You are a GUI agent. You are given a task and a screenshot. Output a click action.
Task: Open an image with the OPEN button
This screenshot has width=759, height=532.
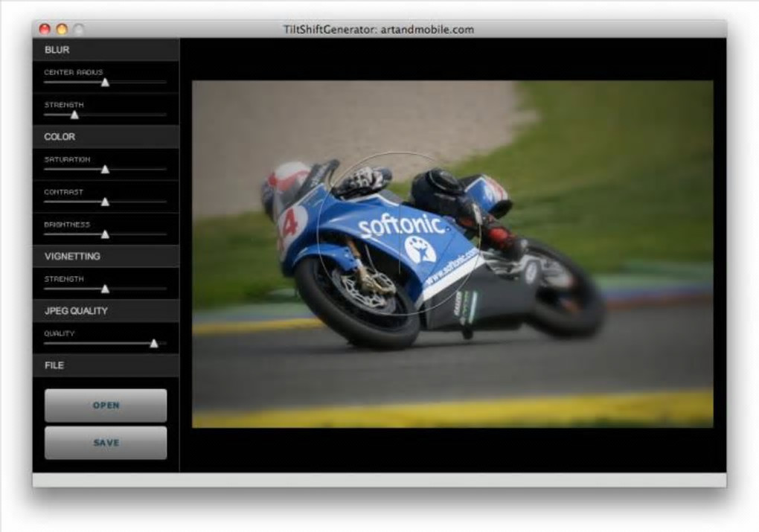(x=106, y=406)
